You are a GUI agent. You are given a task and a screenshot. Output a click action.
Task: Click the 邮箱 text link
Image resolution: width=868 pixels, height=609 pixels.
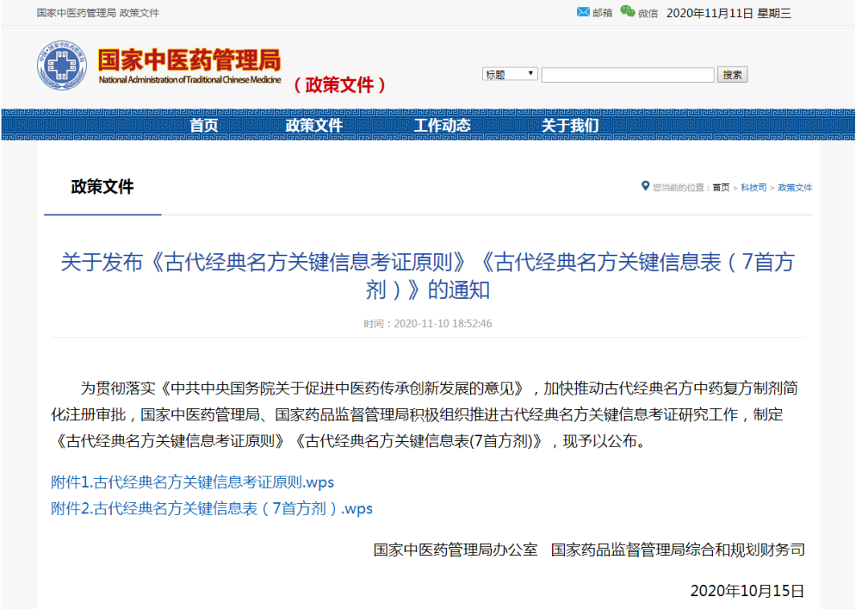pos(602,13)
